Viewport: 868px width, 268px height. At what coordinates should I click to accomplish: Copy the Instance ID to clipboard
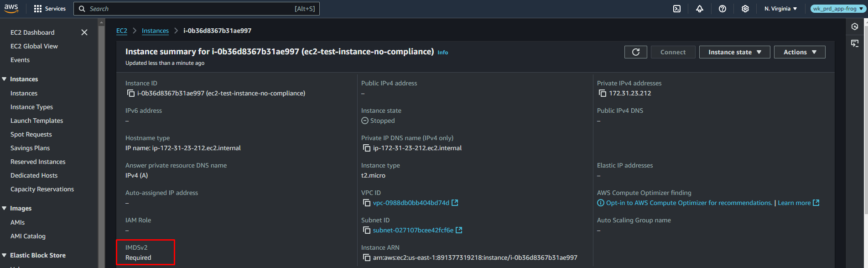click(x=131, y=94)
